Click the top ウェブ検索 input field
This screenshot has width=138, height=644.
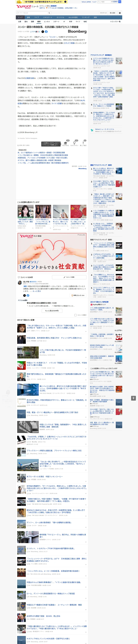coord(104,2)
